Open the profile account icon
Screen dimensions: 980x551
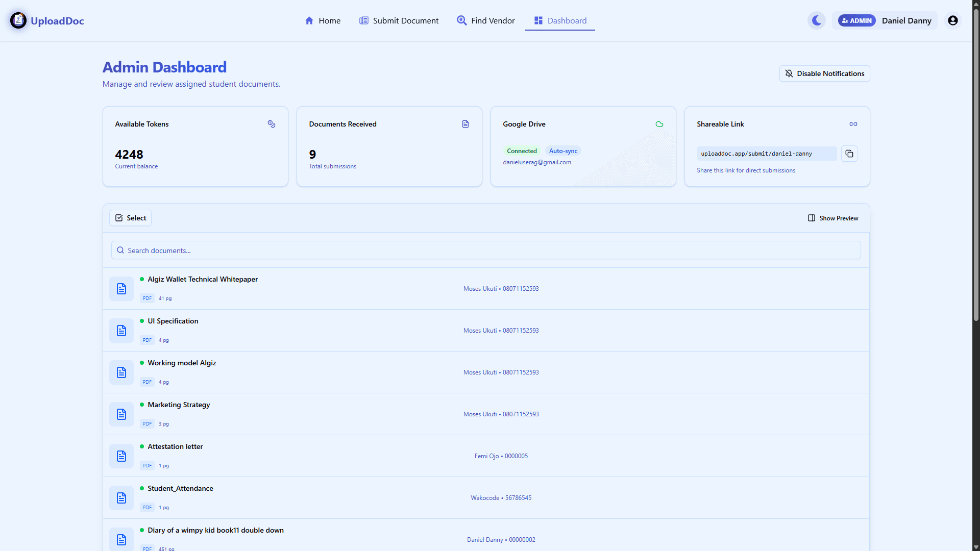pyautogui.click(x=953, y=20)
